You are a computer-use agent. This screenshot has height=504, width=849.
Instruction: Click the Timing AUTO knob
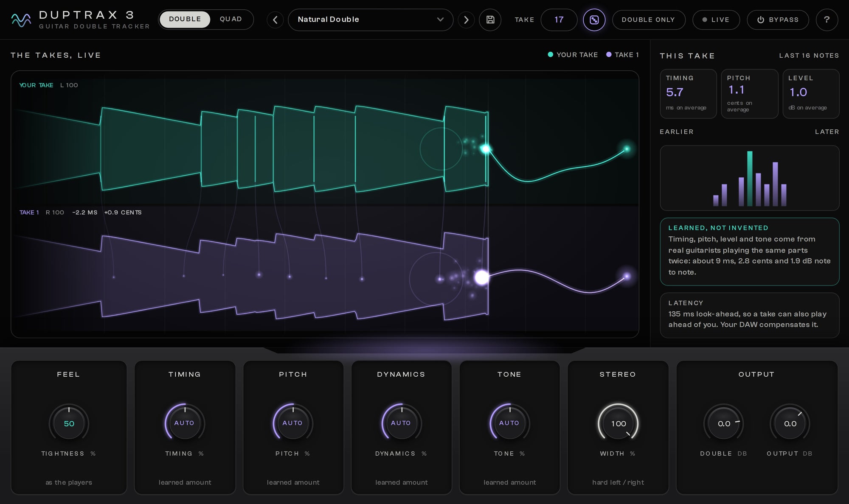185,423
